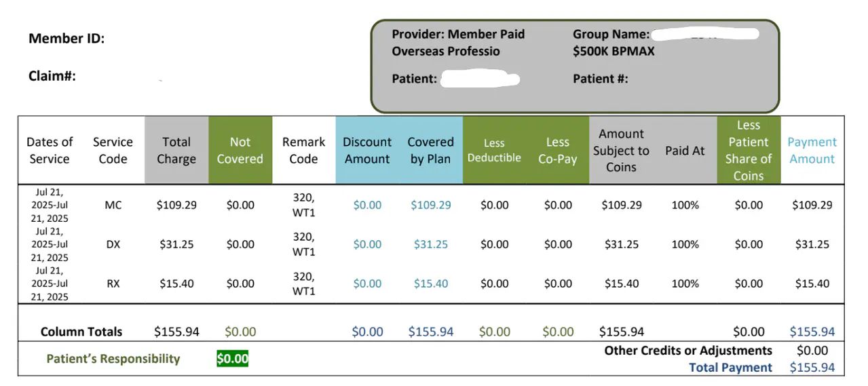Viewport: 868px width, 386px height.
Task: Click the Other Credits or Adjustments label
Action: click(x=688, y=351)
